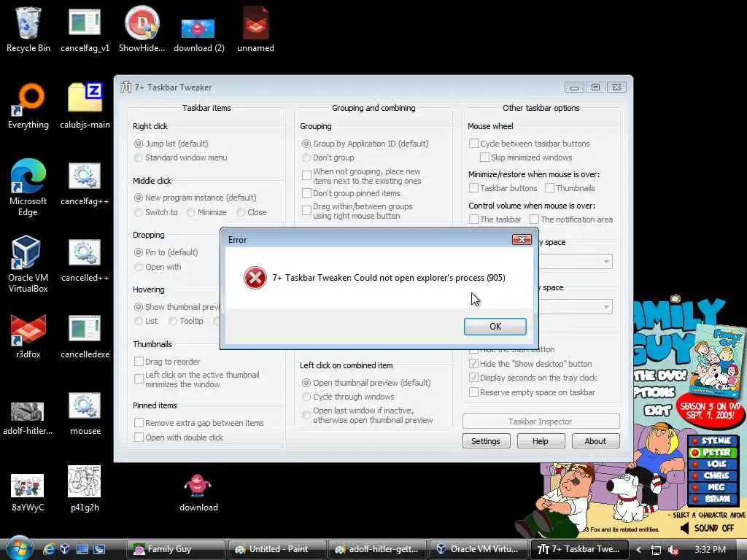Select BRIAN in Family Guy menu
This screenshot has width=747, height=560.
click(712, 499)
